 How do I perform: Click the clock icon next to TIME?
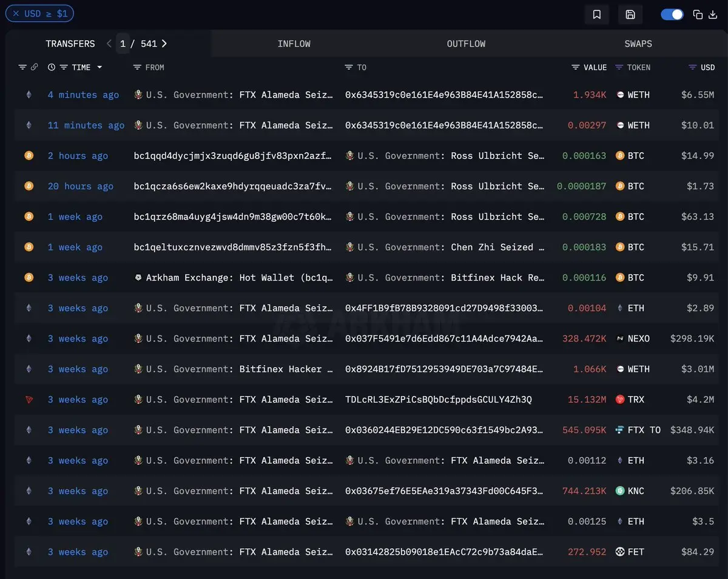[x=52, y=67]
